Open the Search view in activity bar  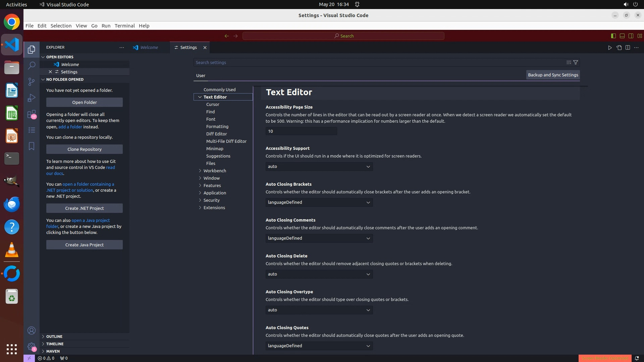click(32, 65)
